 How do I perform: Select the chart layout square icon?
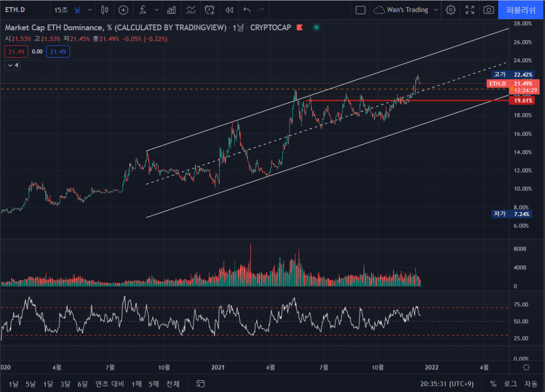[360, 10]
